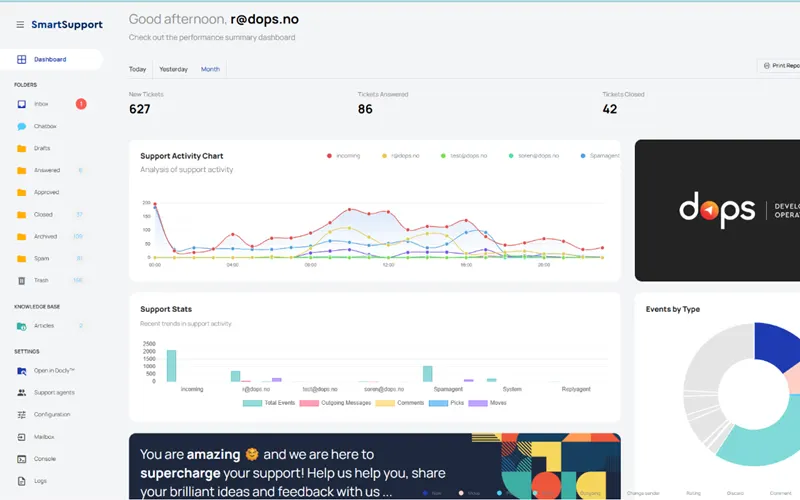Screen dimensions: 800x500
Task: Open Configuration settings link
Action: pyautogui.click(x=52, y=415)
